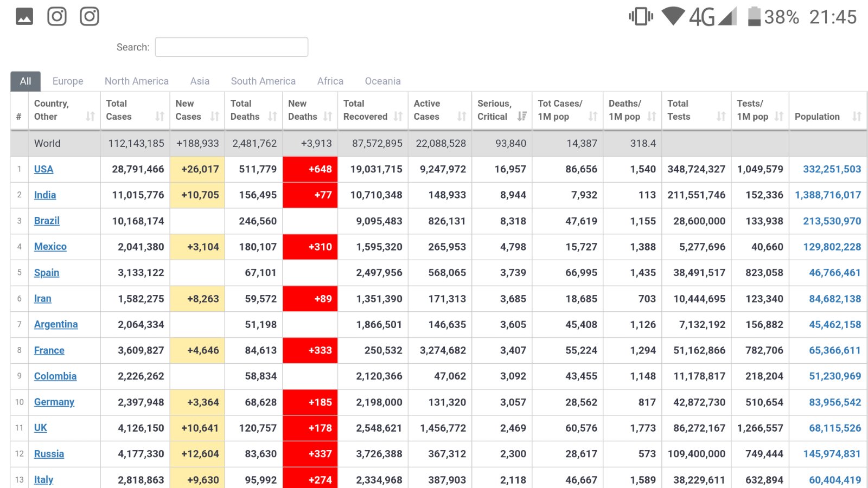Show the Asia continent tab
The image size is (868, 488).
[x=200, y=81]
